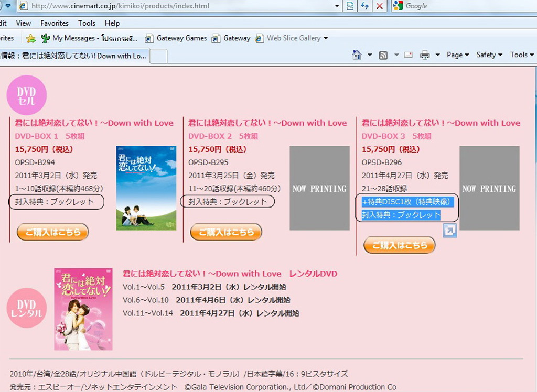Expand the feeds dropdown arrow
537x392 pixels.
tap(396, 55)
